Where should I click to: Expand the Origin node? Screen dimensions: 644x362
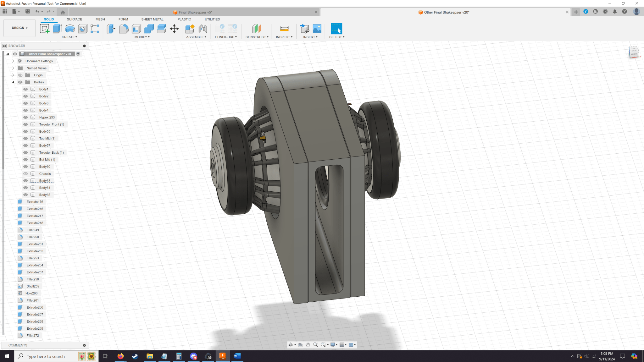[x=13, y=75]
